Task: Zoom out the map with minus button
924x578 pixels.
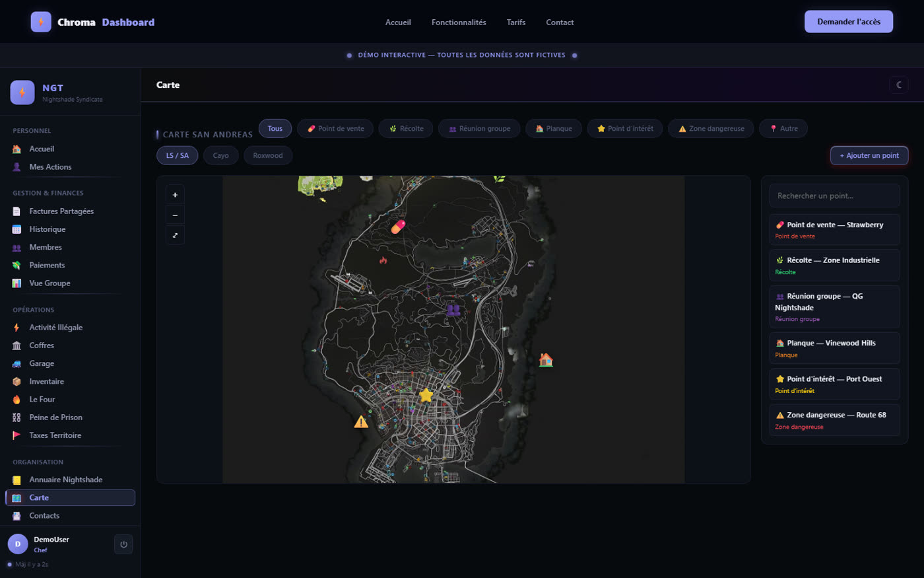Action: coord(175,215)
